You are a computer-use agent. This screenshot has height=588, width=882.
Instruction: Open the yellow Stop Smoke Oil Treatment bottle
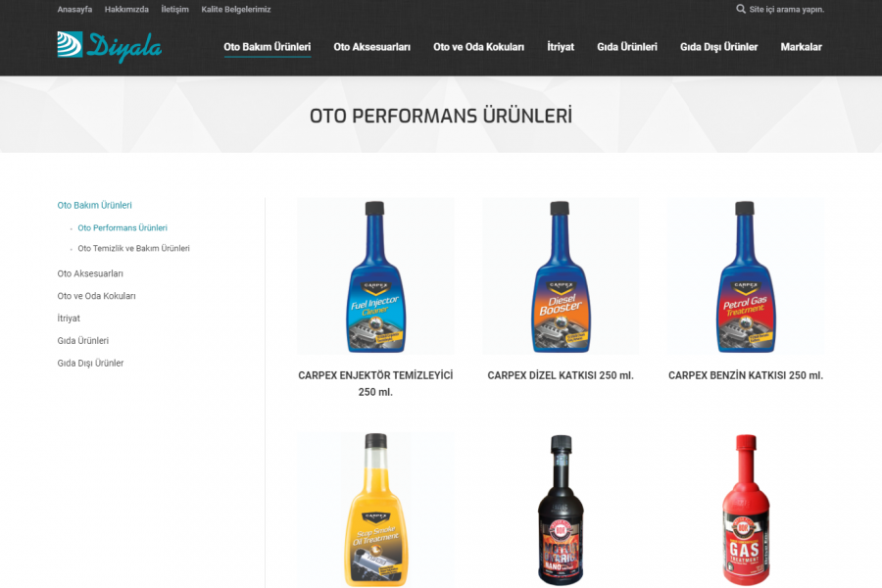tap(375, 510)
